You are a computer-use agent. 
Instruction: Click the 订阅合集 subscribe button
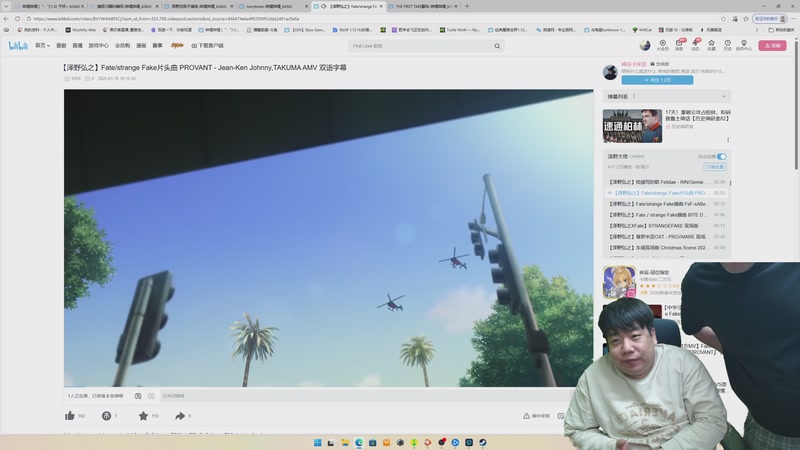coord(715,167)
